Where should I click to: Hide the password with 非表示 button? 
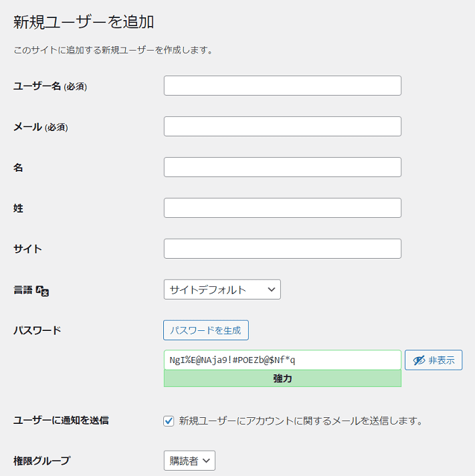(434, 360)
